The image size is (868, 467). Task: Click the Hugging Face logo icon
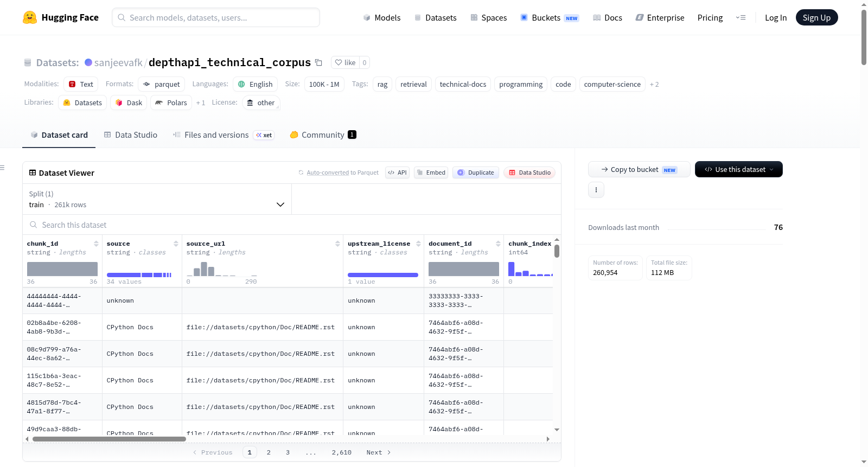(x=30, y=17)
